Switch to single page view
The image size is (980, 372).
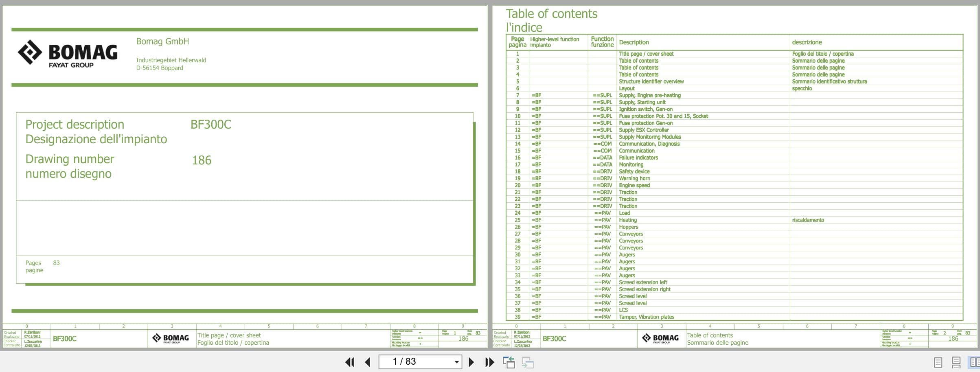click(x=938, y=362)
